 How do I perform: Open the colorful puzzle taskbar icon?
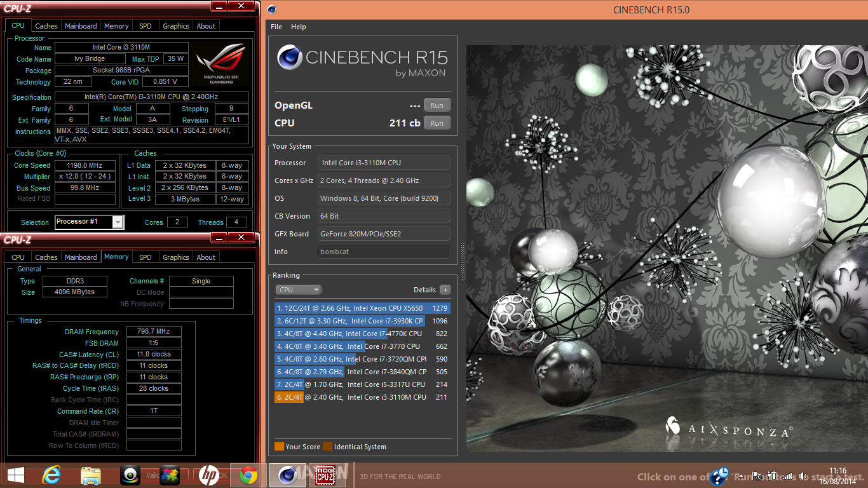pyautogui.click(x=170, y=475)
